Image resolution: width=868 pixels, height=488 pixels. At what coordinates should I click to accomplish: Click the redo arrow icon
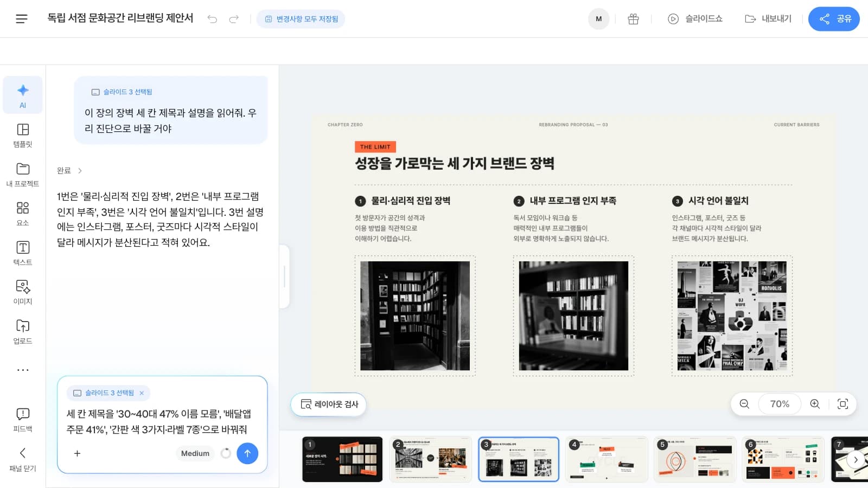(x=234, y=19)
